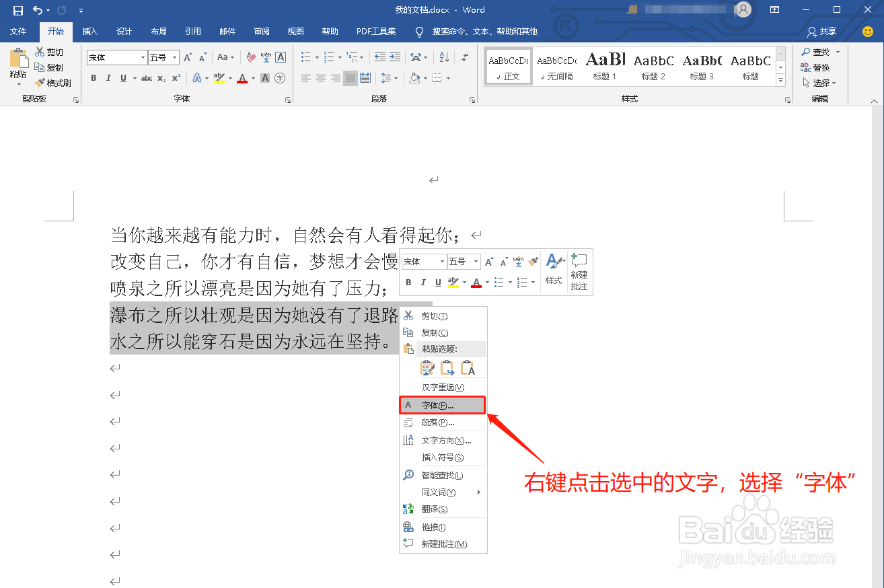Click the ribbon Grow Font icon
The width and height of the screenshot is (884, 588).
[188, 58]
